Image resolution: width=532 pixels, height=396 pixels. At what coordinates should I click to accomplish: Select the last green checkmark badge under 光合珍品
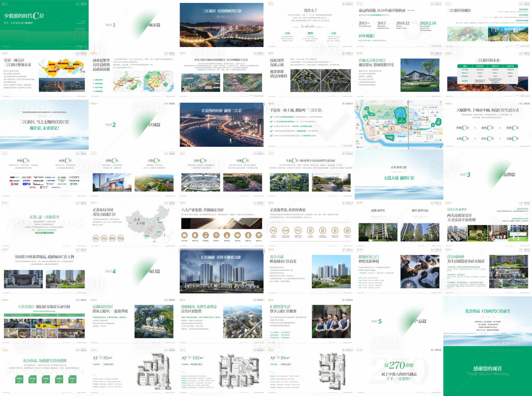(x=72, y=380)
